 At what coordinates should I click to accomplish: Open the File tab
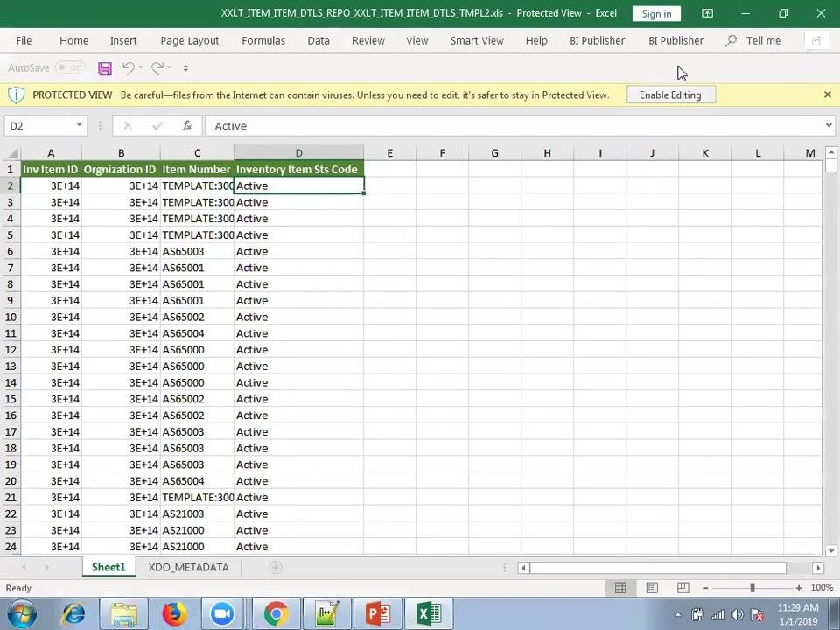24,41
